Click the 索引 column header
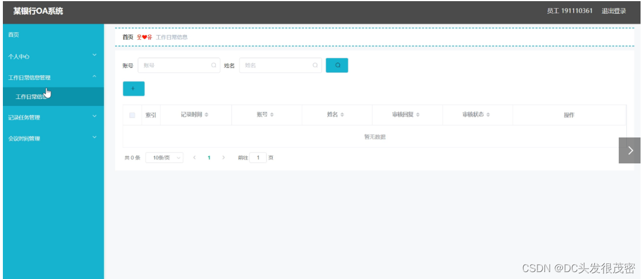The height and width of the screenshot is (279, 644). [x=151, y=115]
